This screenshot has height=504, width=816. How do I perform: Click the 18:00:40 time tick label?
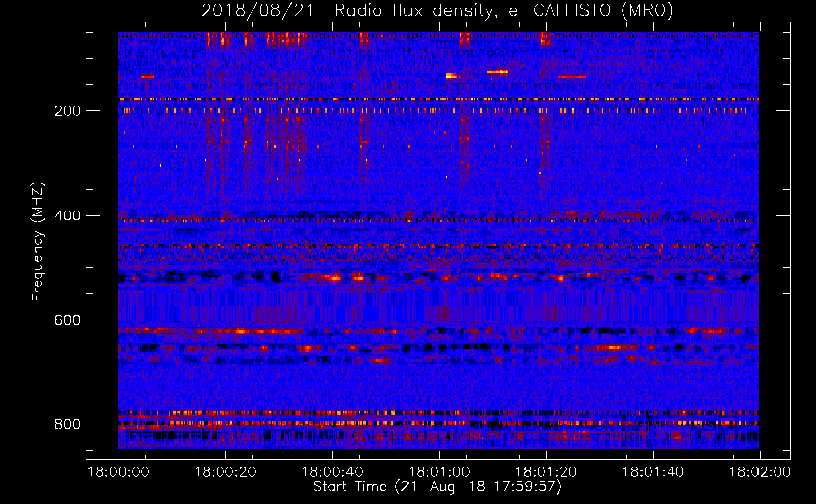coord(332,472)
